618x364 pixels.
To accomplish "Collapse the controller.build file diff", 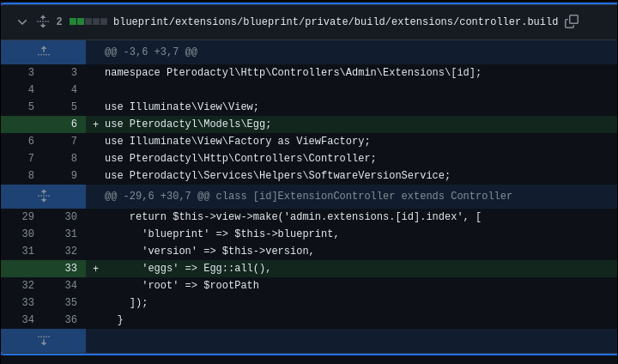I will click(22, 22).
